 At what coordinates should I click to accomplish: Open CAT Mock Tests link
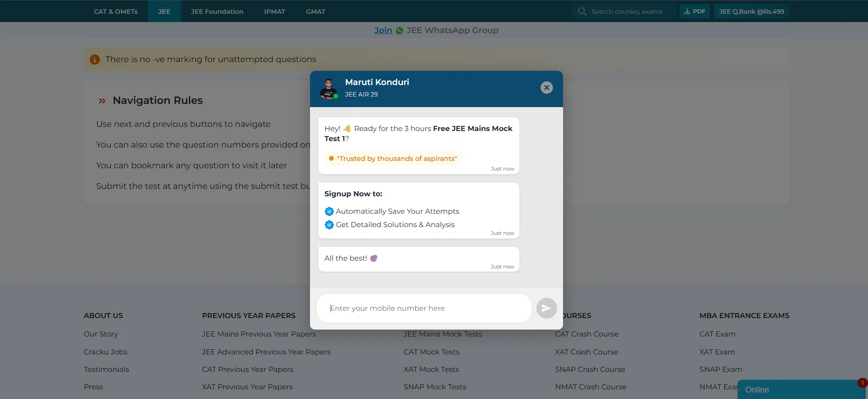click(x=432, y=352)
